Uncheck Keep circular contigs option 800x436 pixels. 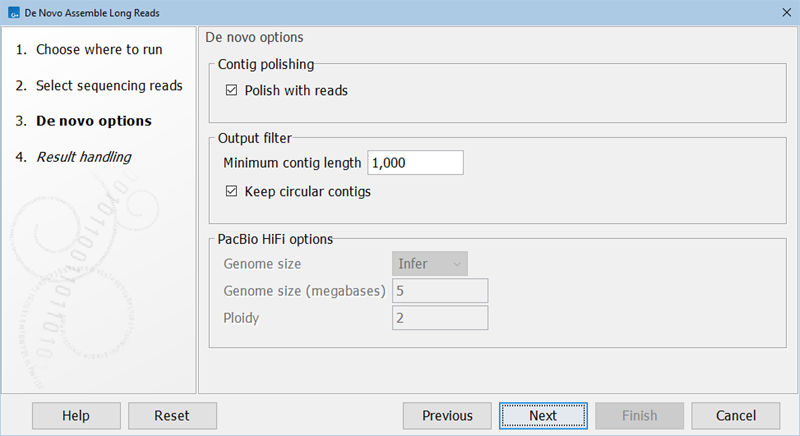[233, 192]
